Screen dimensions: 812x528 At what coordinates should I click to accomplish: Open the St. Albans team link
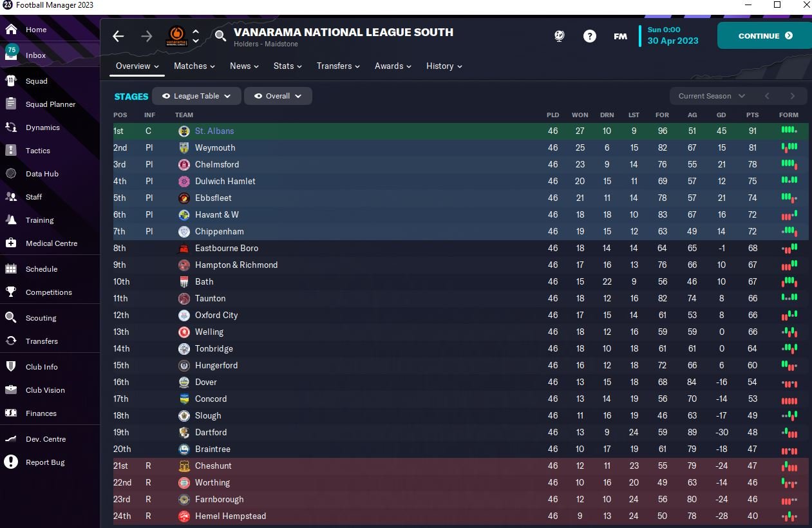(x=214, y=131)
